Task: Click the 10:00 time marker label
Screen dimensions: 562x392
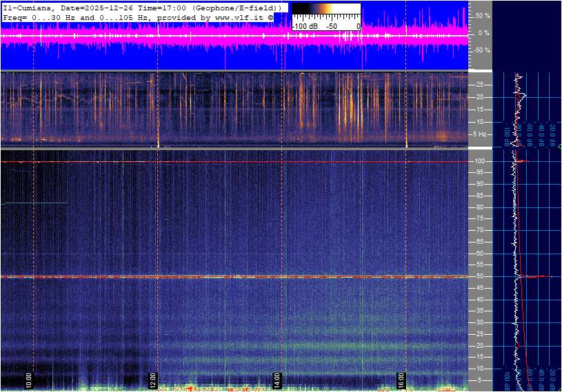Action: 29,380
